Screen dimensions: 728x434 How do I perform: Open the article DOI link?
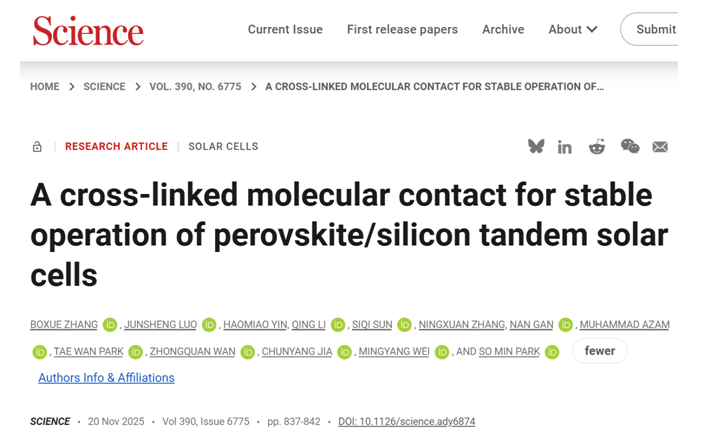pos(406,422)
